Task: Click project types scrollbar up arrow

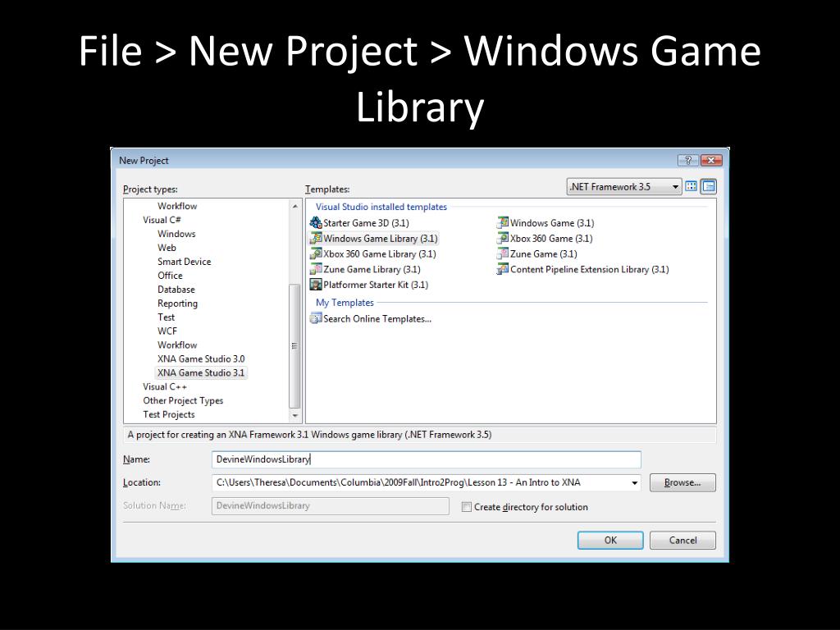Action: pyautogui.click(x=294, y=206)
